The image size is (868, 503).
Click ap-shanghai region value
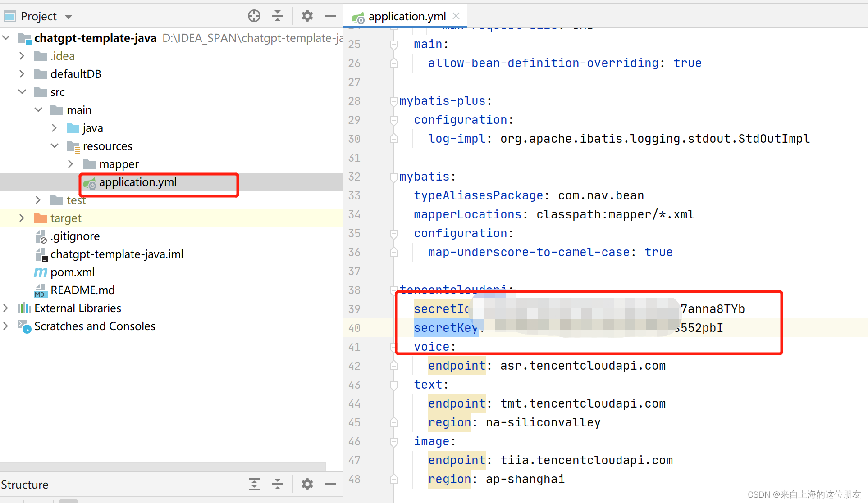525,479
